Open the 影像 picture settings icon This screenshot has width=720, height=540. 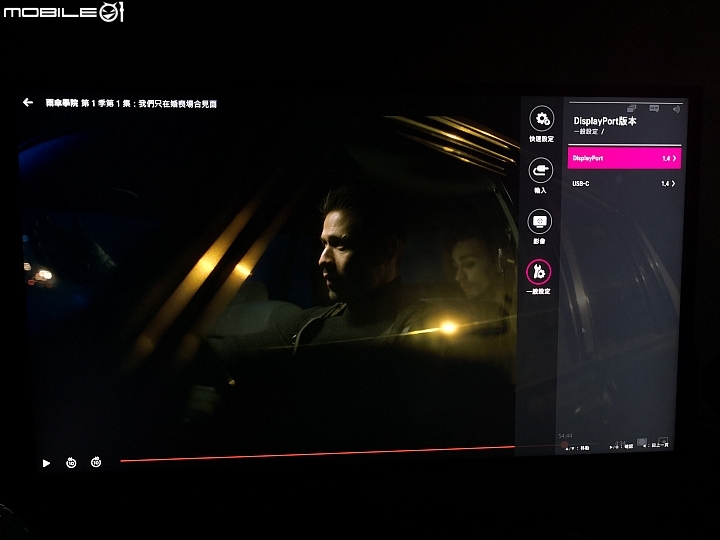[540, 222]
